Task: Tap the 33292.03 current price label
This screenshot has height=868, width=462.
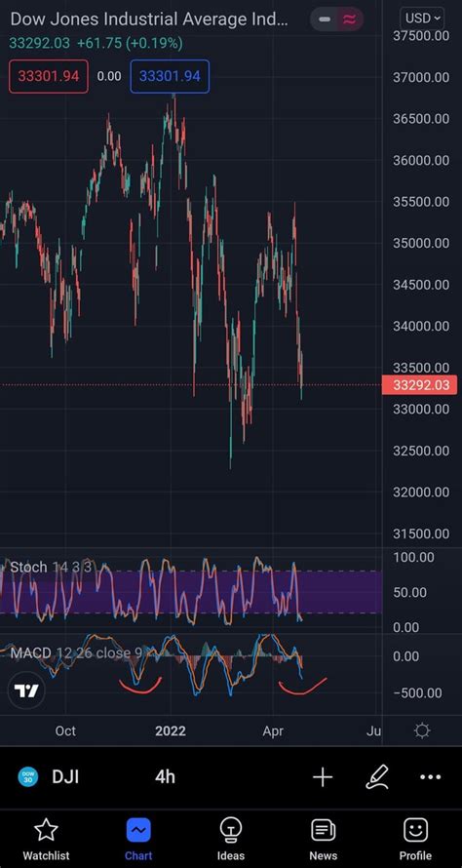Action: [421, 384]
